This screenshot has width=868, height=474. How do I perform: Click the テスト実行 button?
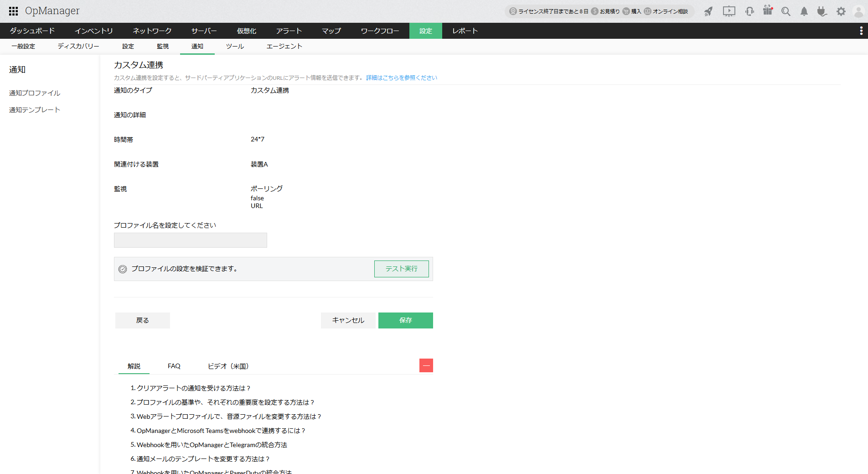click(402, 269)
